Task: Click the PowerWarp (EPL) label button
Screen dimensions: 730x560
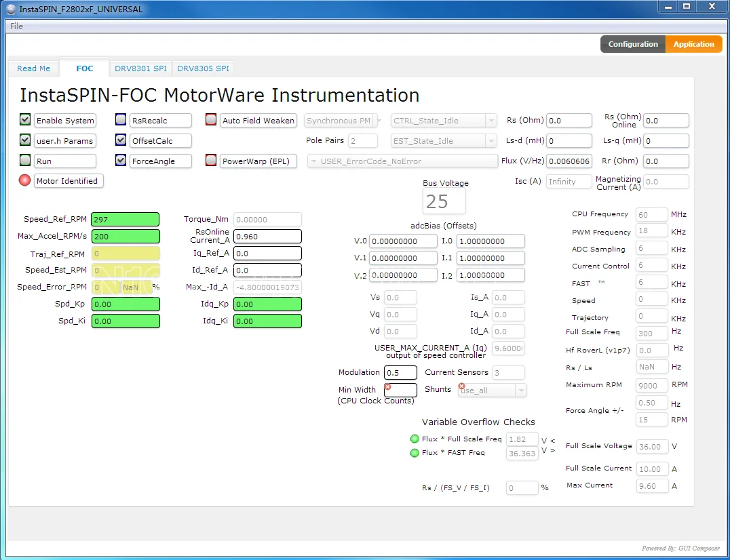Action: [258, 161]
